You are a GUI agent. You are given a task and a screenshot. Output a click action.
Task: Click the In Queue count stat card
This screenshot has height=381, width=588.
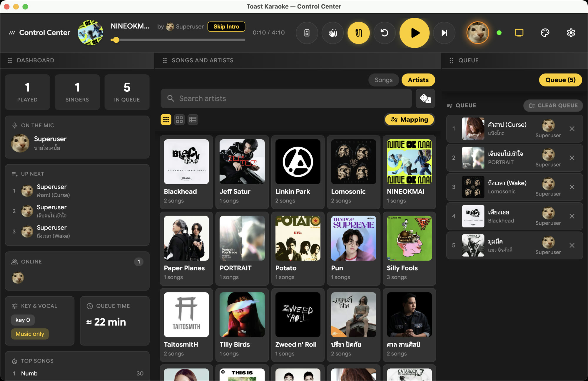[127, 92]
